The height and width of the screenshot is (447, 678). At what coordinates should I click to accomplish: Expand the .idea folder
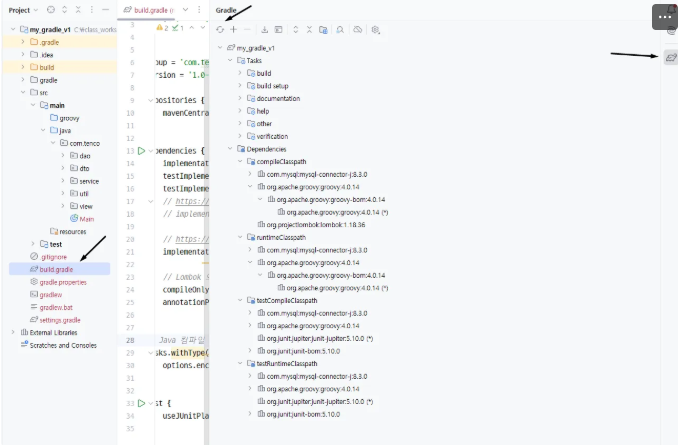tap(23, 54)
